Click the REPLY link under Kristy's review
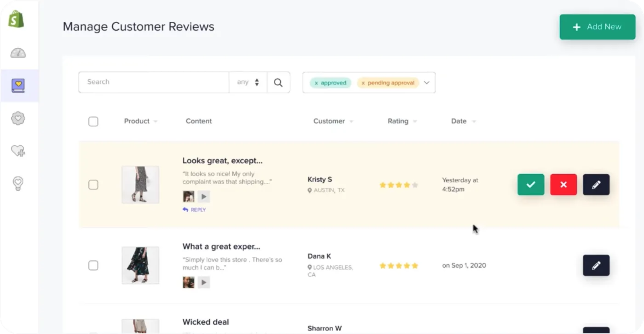 pos(194,210)
